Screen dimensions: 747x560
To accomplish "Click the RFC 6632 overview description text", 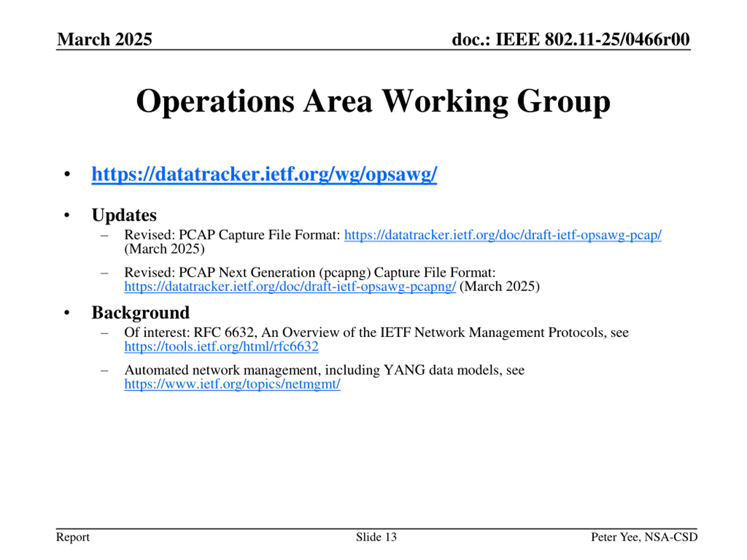I will click(376, 332).
